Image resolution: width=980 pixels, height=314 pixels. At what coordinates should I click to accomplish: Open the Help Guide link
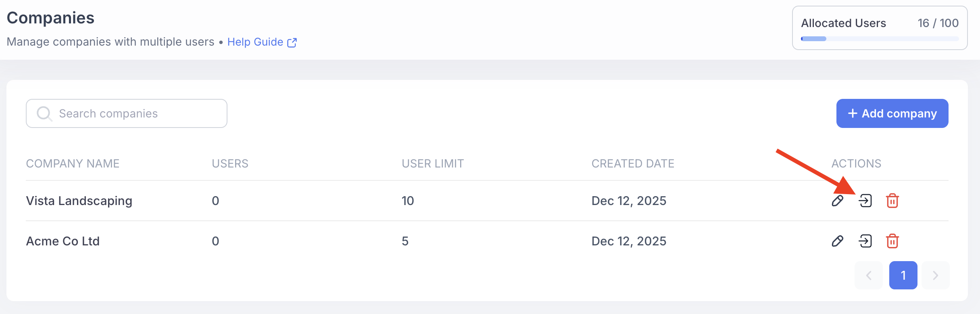click(255, 42)
